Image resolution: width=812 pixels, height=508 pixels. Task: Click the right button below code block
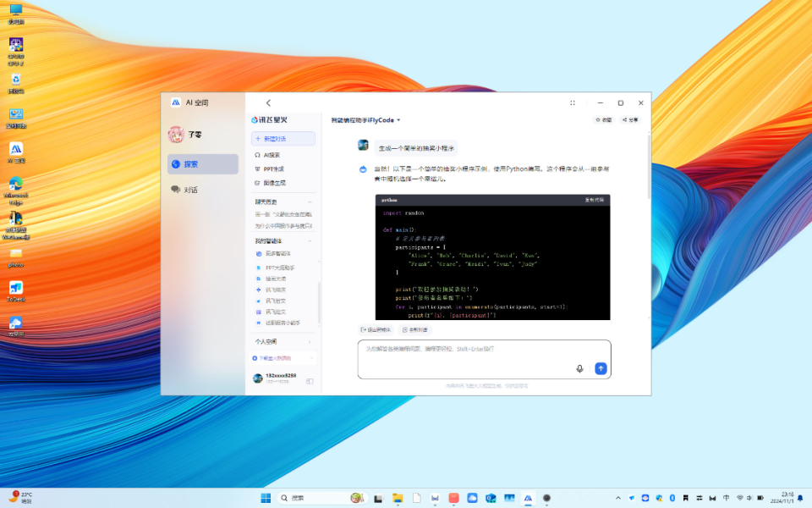pos(414,329)
